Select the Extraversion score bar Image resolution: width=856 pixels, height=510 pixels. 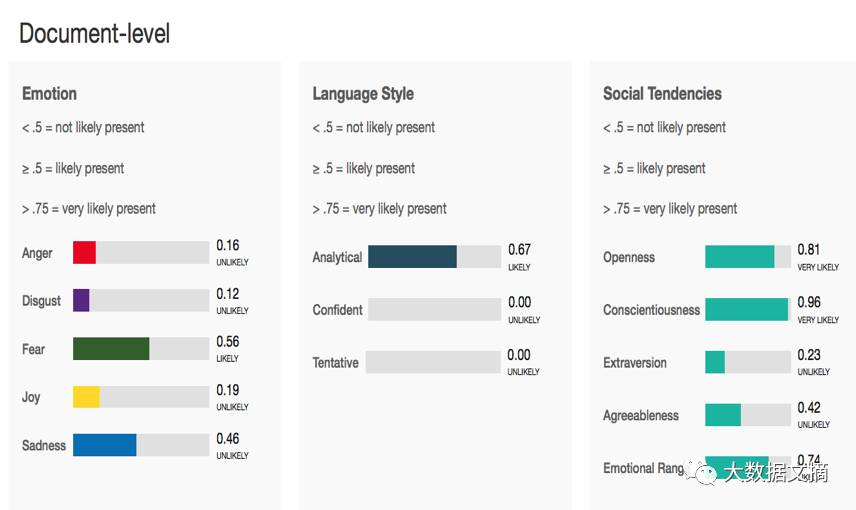point(748,362)
